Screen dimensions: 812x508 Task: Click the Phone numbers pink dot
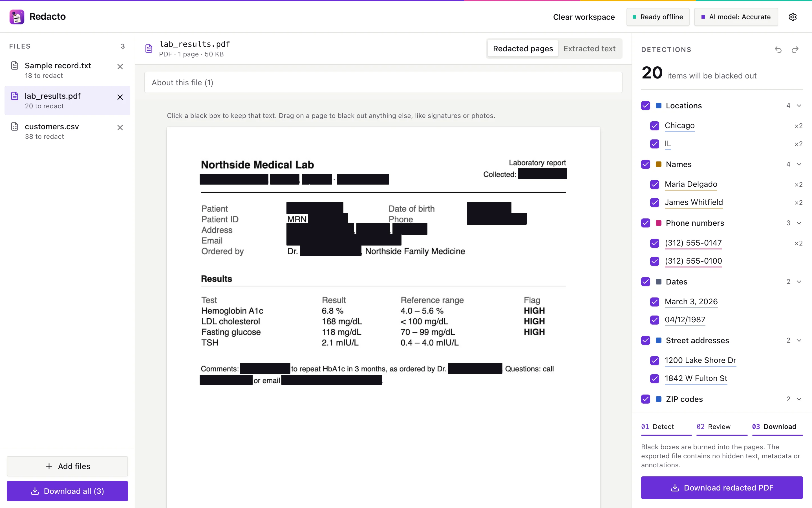(x=659, y=223)
